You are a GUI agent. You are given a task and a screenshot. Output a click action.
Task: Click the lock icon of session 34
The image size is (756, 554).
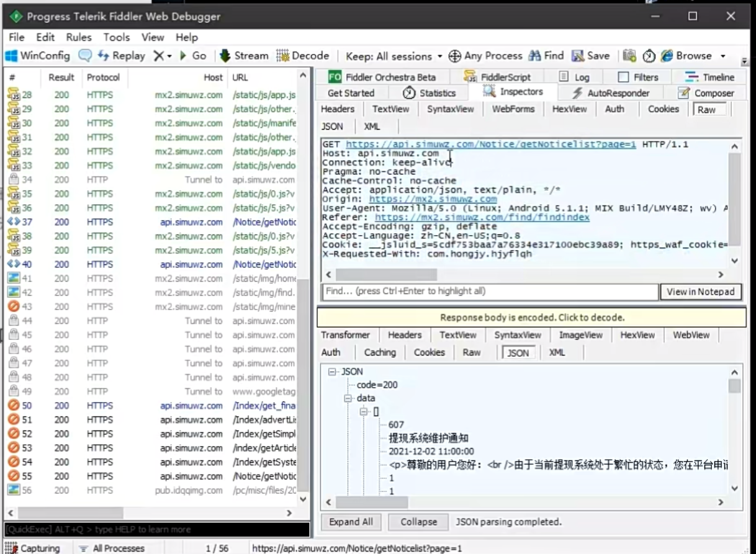coord(14,180)
